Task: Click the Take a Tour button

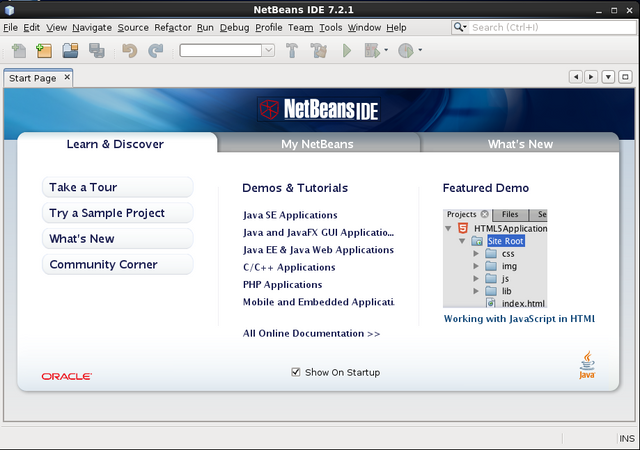Action: (x=118, y=187)
